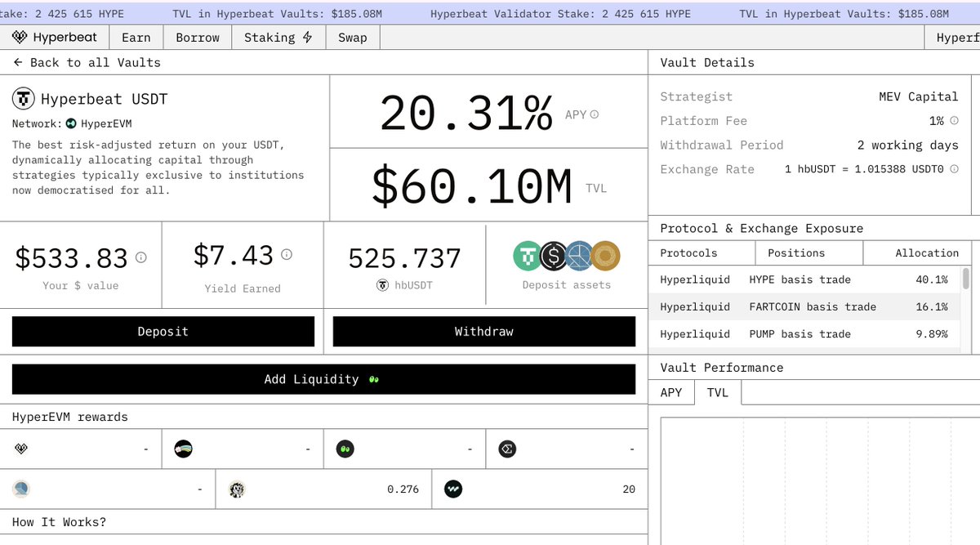Open the Swap menu tab
This screenshot has width=980, height=545.
pos(353,38)
